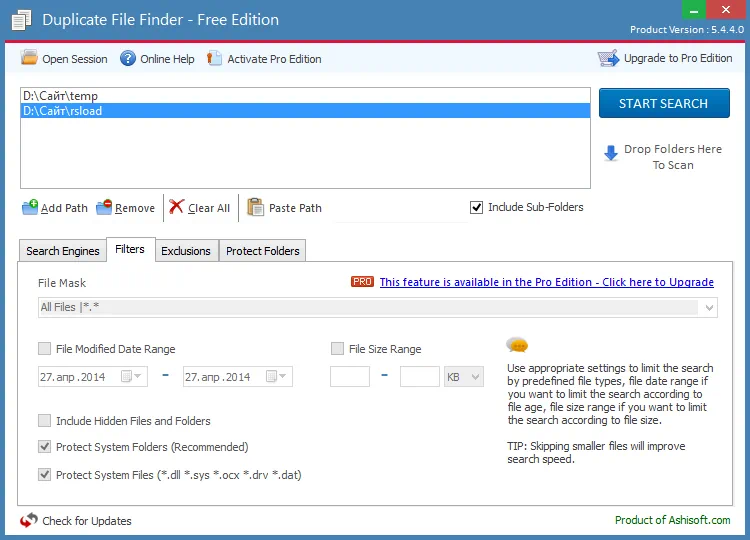Click the blue Drop Folders arrow icon
750x540 pixels.
click(611, 153)
